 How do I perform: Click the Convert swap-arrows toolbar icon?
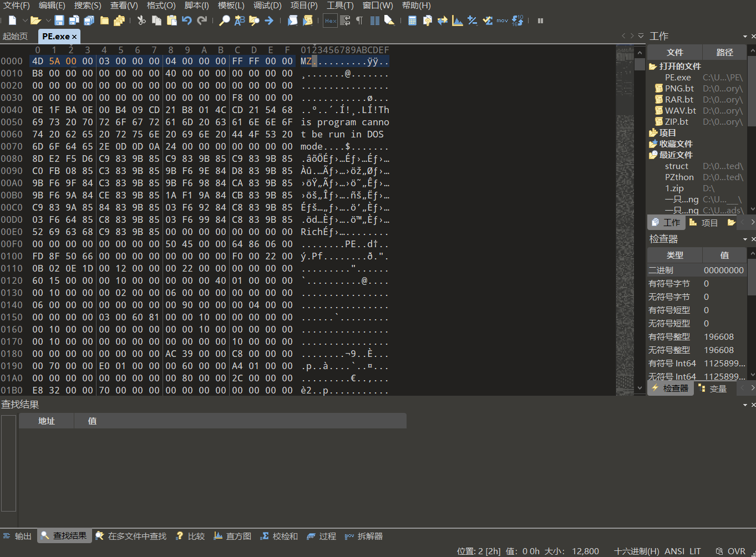pos(442,21)
